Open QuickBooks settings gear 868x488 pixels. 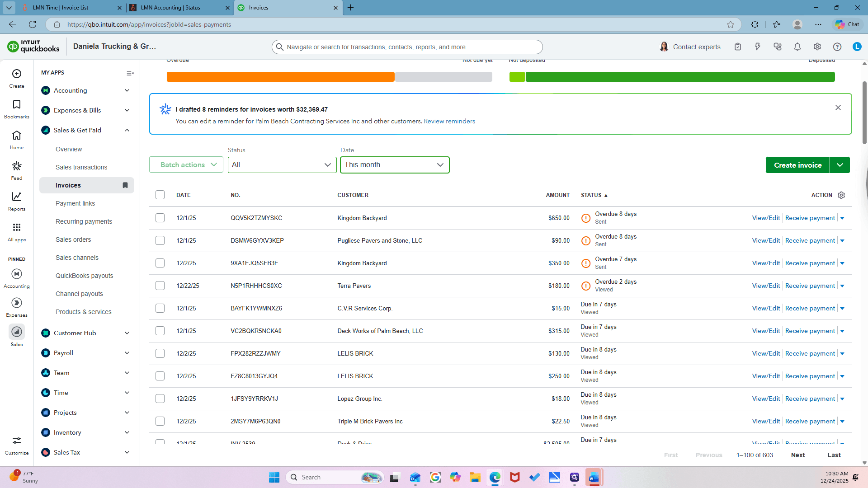[817, 47]
